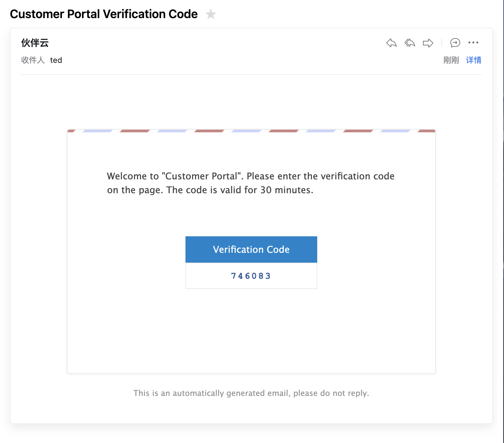Star the Customer Portal Verification Code email
The height and width of the screenshot is (443, 504).
coord(210,14)
